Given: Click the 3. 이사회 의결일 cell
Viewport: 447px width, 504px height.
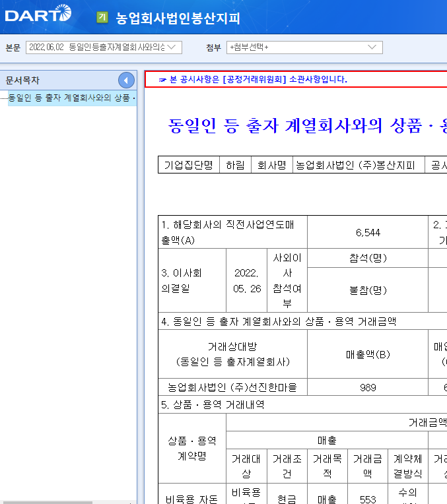Looking at the screenshot, I should 192,280.
